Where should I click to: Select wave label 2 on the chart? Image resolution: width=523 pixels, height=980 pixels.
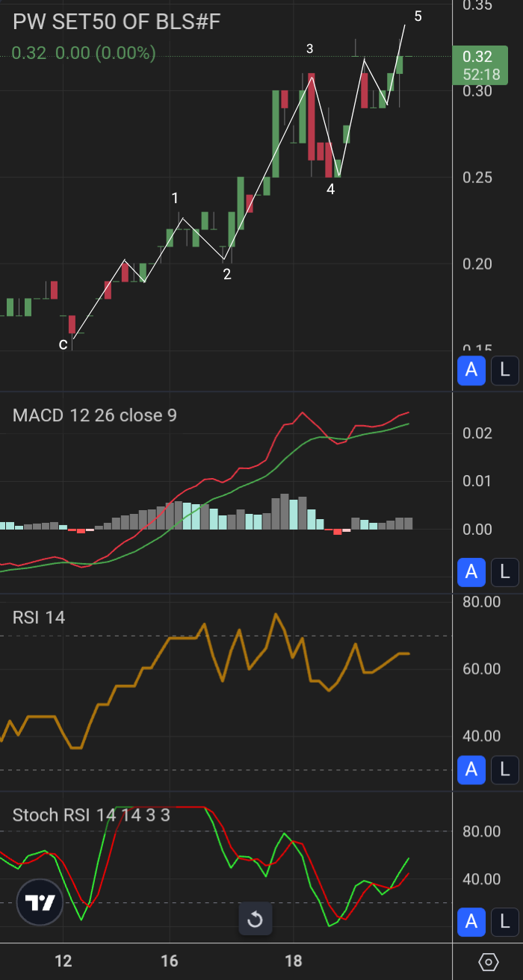(x=227, y=274)
